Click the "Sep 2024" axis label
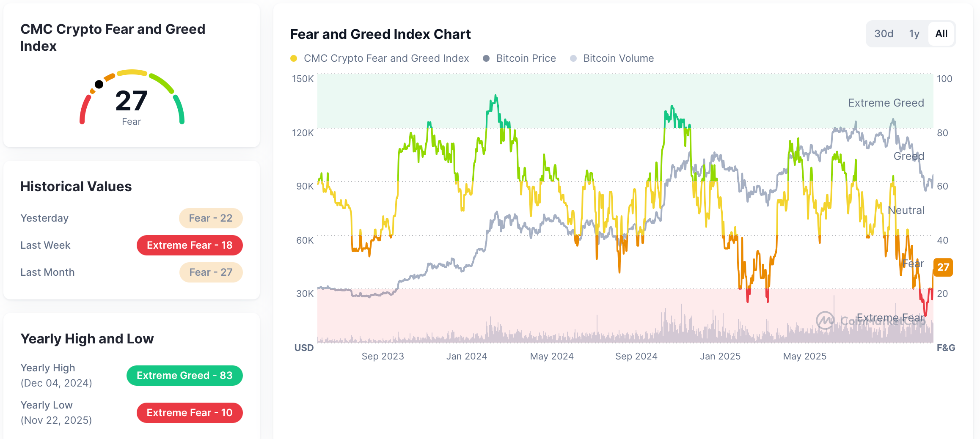 click(636, 356)
